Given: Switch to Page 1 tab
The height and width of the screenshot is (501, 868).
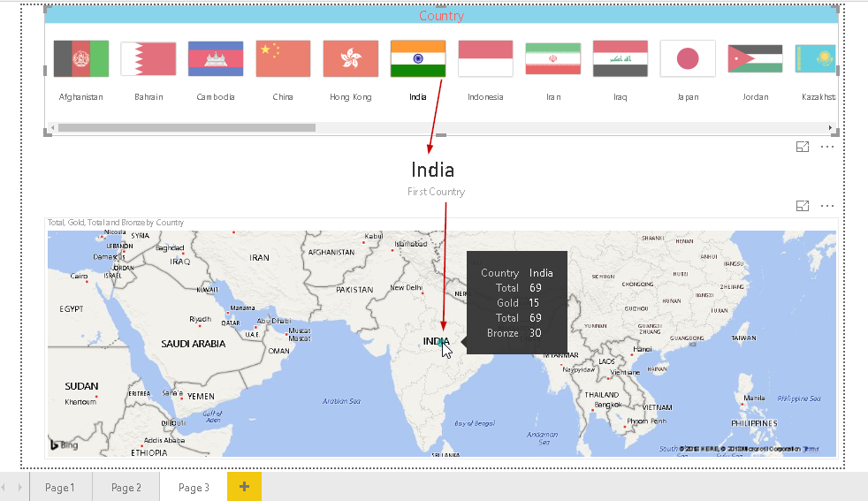Looking at the screenshot, I should point(60,487).
